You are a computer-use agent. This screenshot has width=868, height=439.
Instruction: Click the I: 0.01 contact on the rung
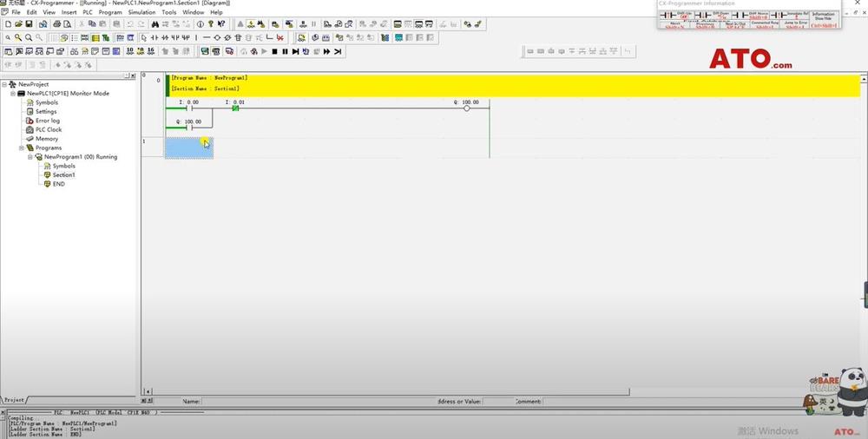pos(235,108)
